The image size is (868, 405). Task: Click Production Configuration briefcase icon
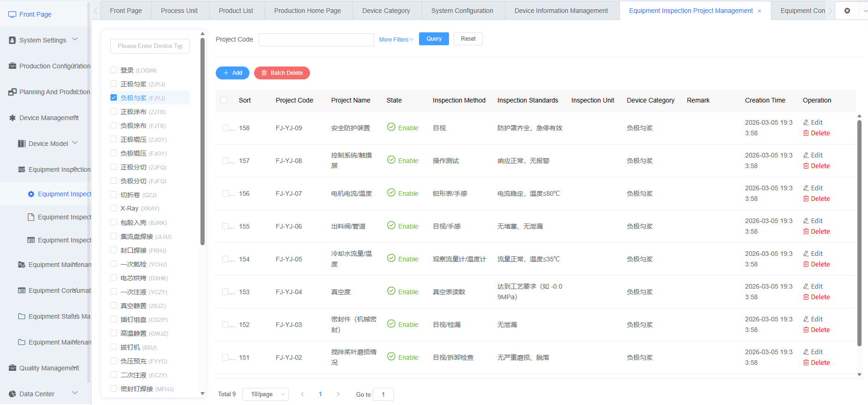click(x=12, y=66)
